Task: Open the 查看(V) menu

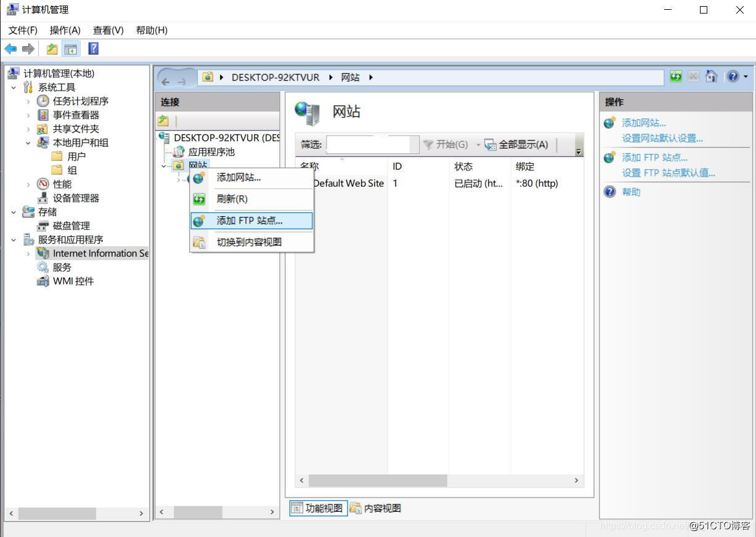Action: coord(108,30)
